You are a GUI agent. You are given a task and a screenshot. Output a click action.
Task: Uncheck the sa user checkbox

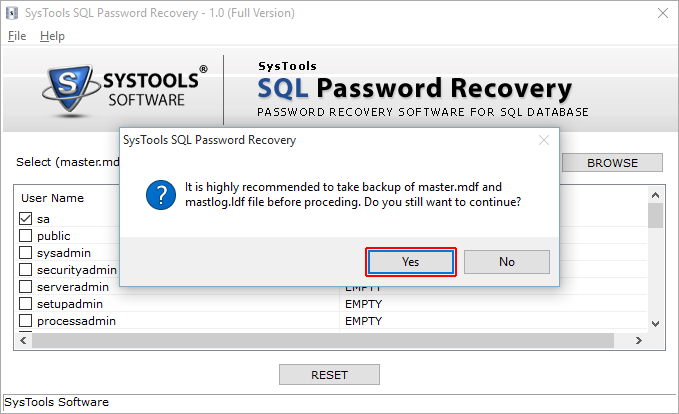[x=26, y=219]
